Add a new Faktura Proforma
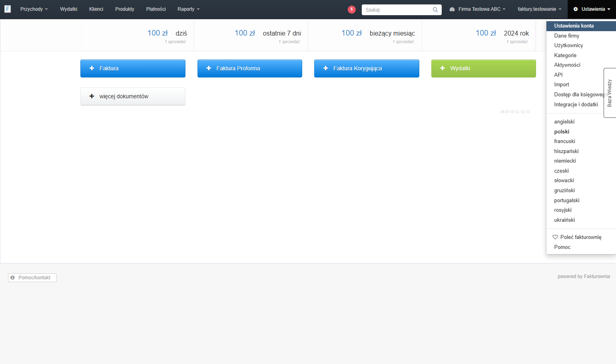 tap(250, 68)
